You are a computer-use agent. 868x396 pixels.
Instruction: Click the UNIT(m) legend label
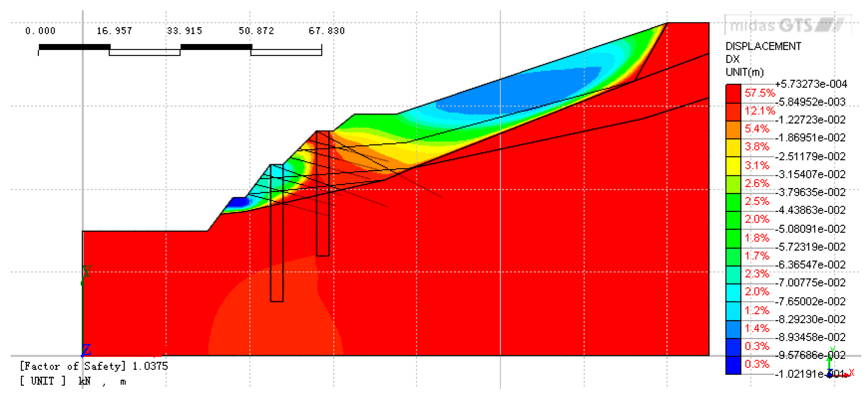(x=744, y=72)
